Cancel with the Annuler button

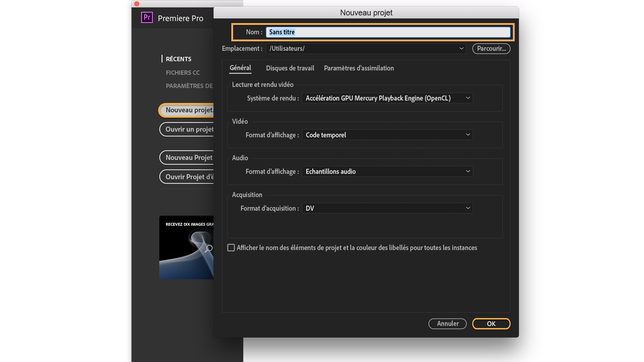(x=448, y=324)
